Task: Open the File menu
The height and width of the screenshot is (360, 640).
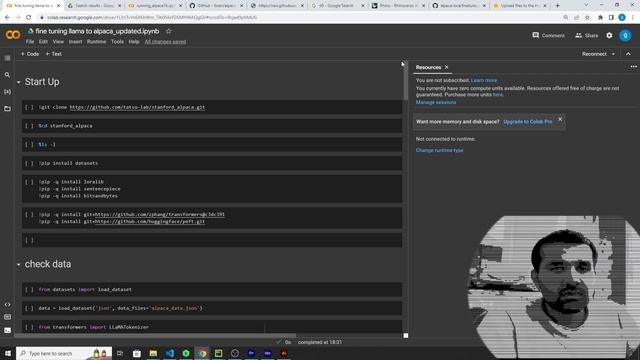Action: 30,42
